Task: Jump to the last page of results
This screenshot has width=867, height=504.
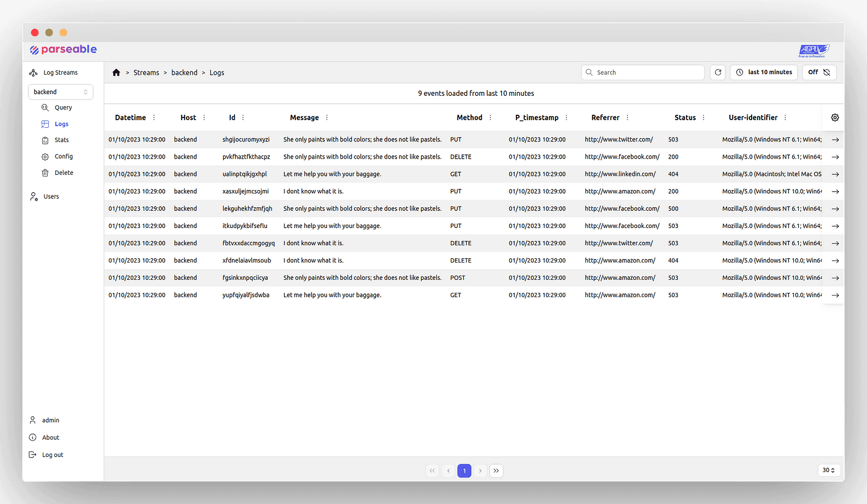Action: 496,471
